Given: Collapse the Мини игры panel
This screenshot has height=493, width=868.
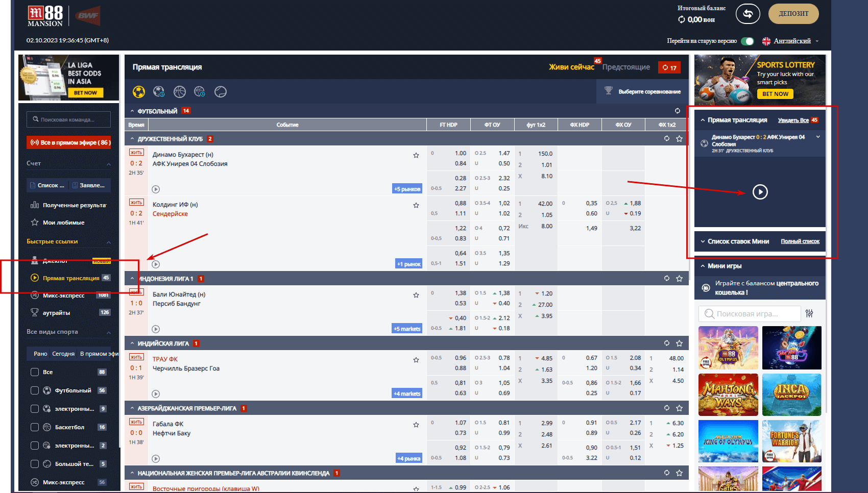Looking at the screenshot, I should (703, 266).
